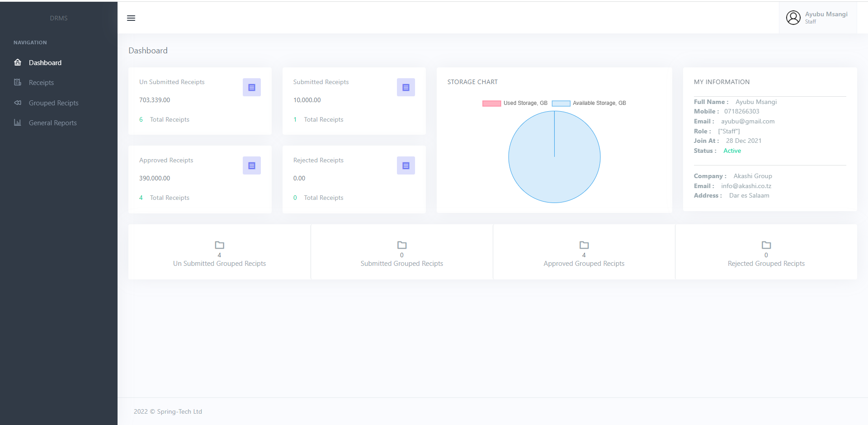Click the Un Submitted Grouped Recipts folder icon
868x425 pixels.
(x=220, y=245)
